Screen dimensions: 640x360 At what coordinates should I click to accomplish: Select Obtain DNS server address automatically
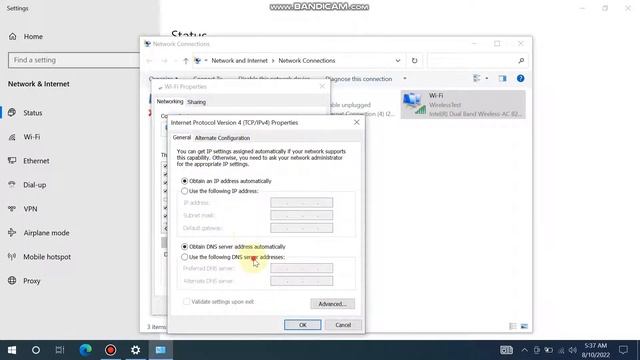[x=184, y=247]
